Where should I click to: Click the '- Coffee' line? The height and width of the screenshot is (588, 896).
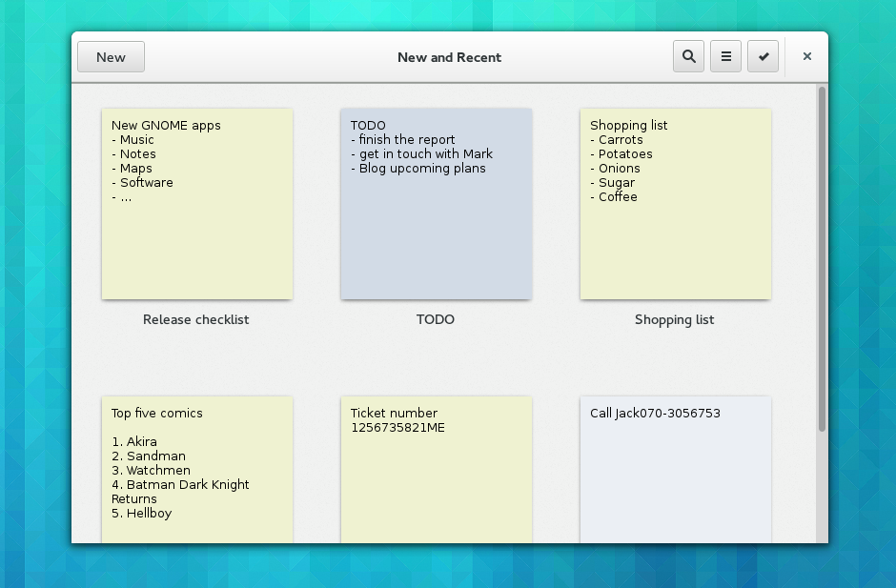614,197
